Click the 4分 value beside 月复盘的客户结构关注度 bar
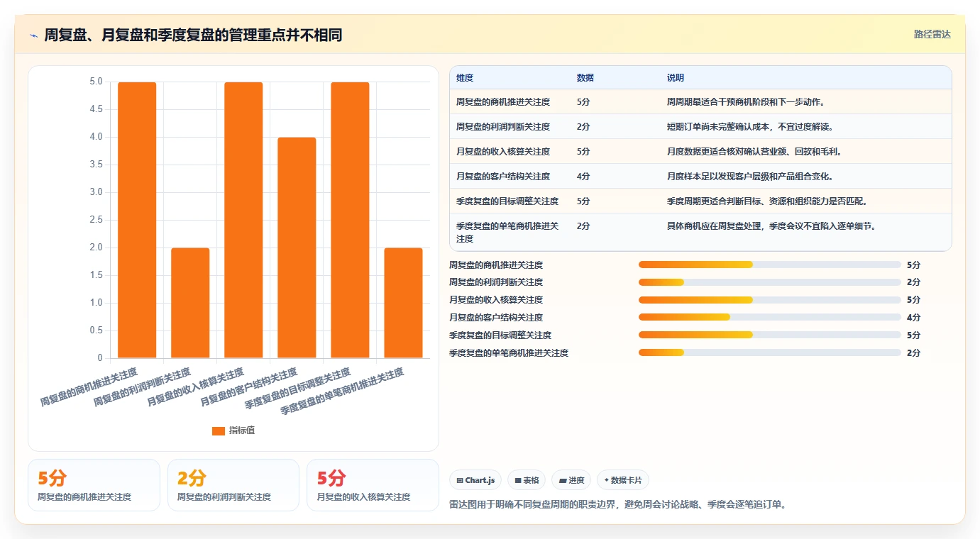This screenshot has width=980, height=539. point(913,317)
